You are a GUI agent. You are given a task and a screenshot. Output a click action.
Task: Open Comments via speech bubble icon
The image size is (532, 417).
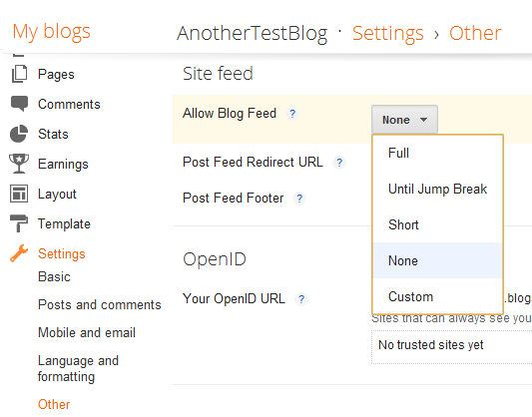click(x=19, y=104)
